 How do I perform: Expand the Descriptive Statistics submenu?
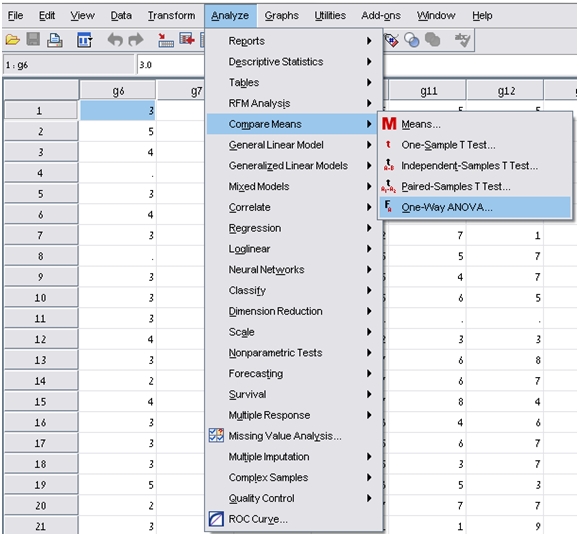click(x=294, y=62)
